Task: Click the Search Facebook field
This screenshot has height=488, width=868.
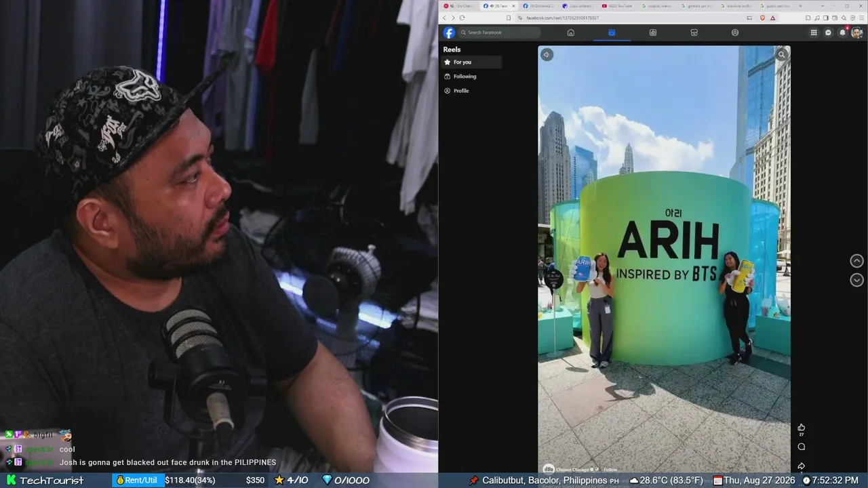Action: 500,33
